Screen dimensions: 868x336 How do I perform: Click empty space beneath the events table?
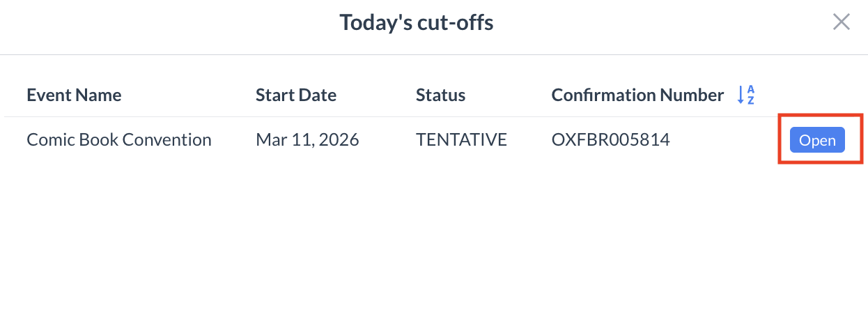pos(432,251)
